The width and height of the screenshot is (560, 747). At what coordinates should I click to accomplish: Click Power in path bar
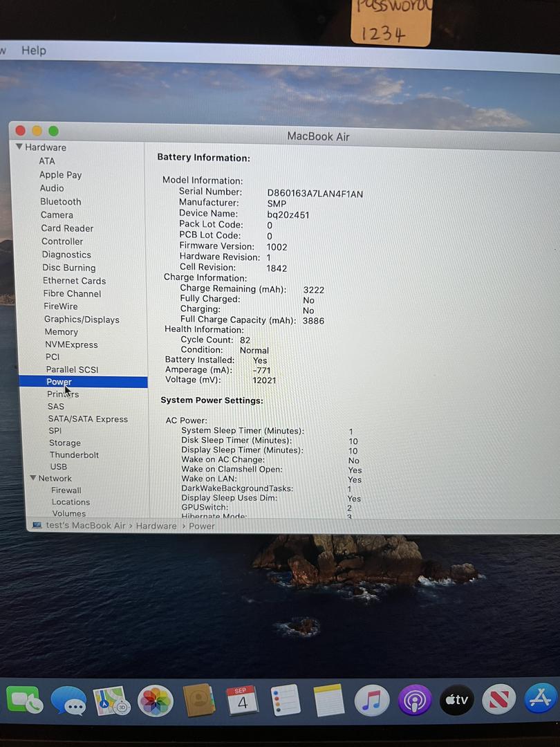[x=202, y=526]
